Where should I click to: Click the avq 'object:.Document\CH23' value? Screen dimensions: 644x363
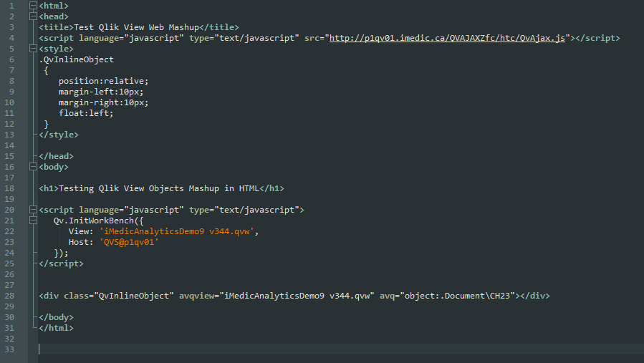pos(457,296)
